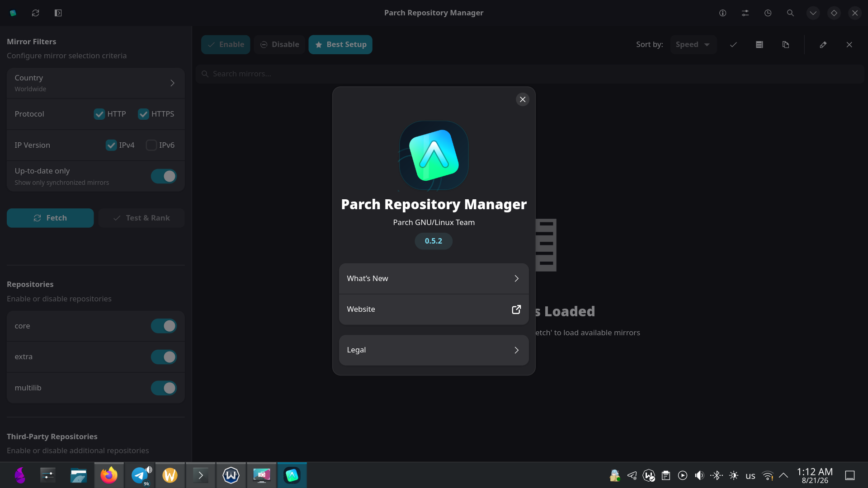
Task: Click the 'Parch GNU/Linux Team' text
Action: point(434,222)
